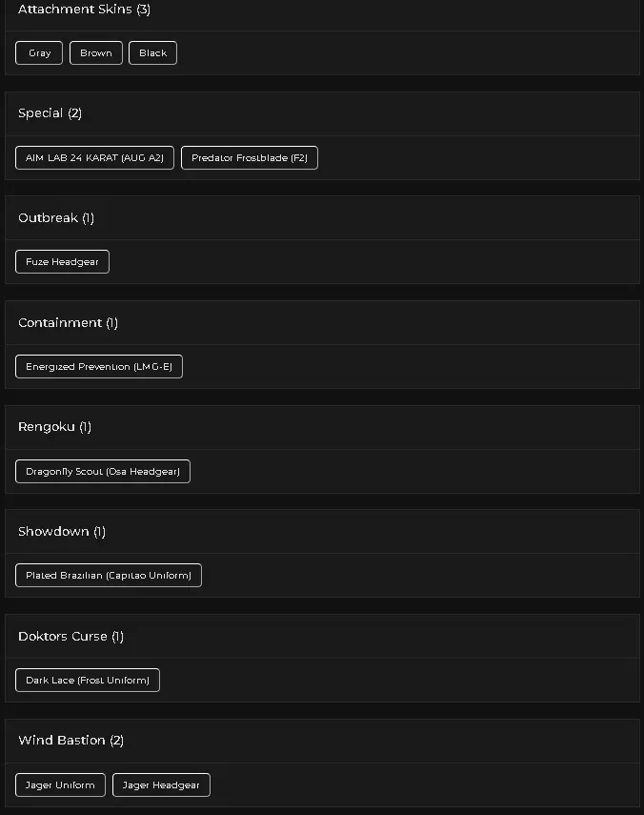Click the Containment section header
Image resolution: width=644 pixels, height=815 pixels.
(x=68, y=323)
